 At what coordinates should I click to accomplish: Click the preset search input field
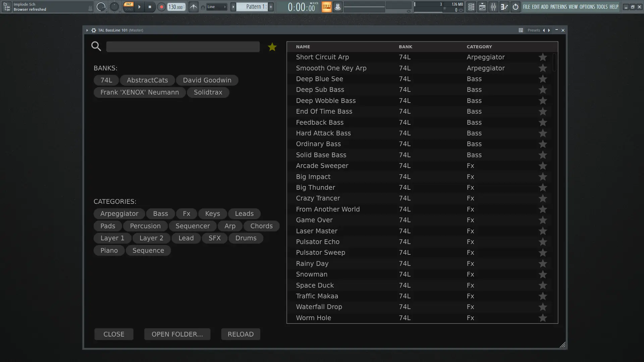click(183, 47)
